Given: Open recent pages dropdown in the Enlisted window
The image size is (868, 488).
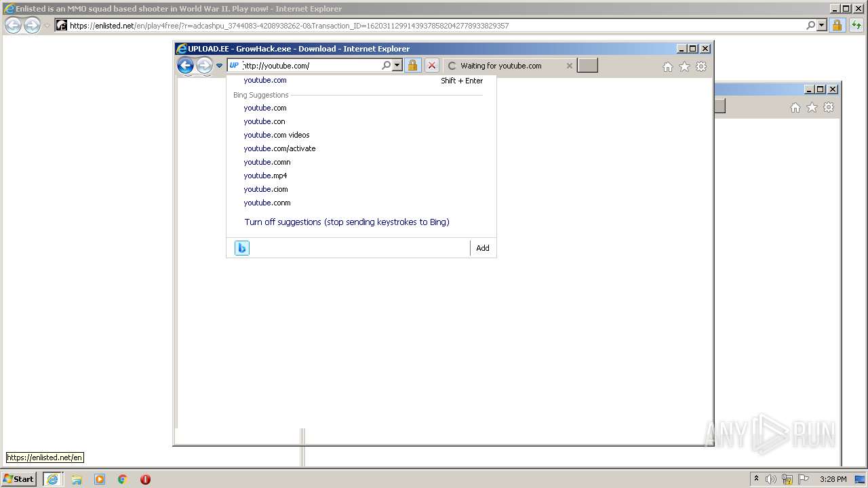Looking at the screenshot, I should coord(47,26).
